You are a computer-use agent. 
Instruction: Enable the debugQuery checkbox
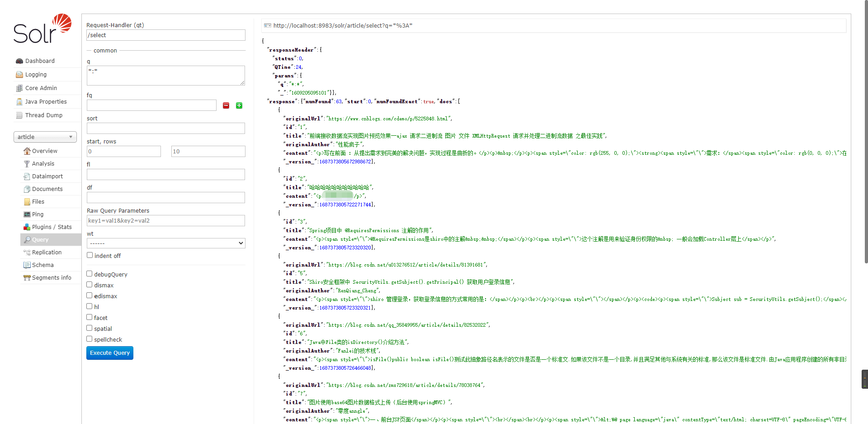tap(90, 274)
